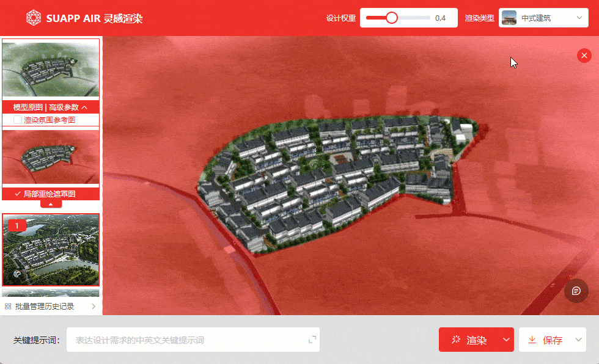
Task: Click the 高级参数 label
Action: coord(64,107)
